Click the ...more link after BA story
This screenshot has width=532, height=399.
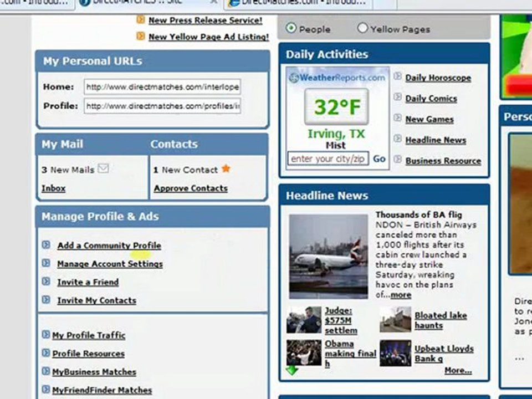400,295
